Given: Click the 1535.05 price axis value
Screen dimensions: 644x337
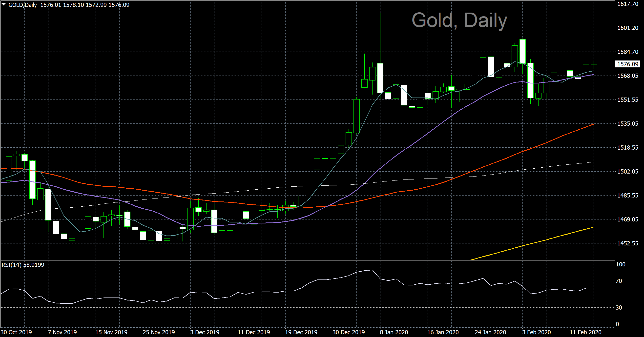Looking at the screenshot, I should pyautogui.click(x=628, y=124).
